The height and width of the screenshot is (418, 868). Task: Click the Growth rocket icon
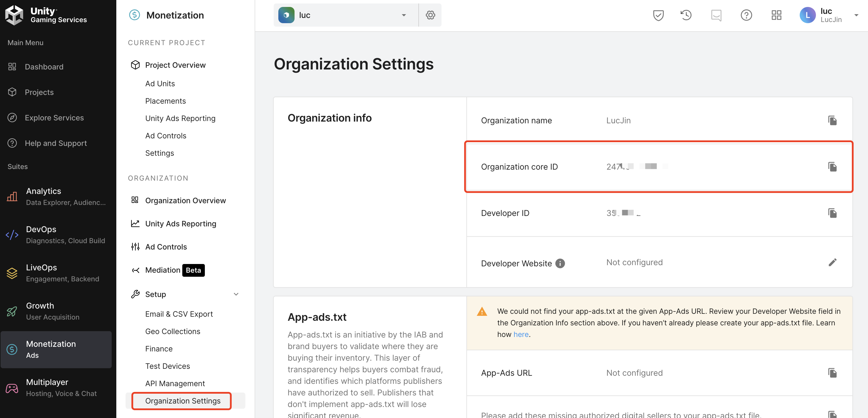[x=12, y=311]
